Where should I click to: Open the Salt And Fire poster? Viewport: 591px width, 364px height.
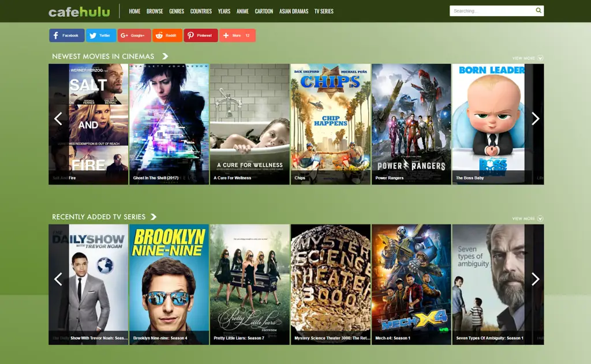pos(88,124)
